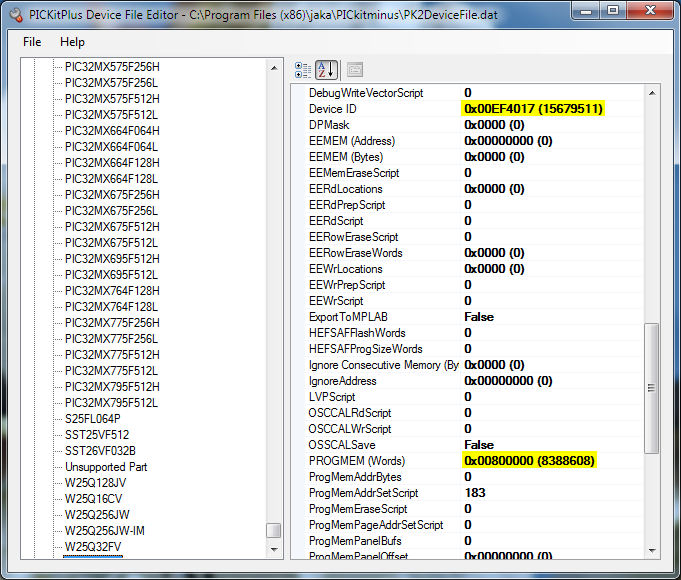
Task: Select the SST25VF512 part
Action: (97, 435)
